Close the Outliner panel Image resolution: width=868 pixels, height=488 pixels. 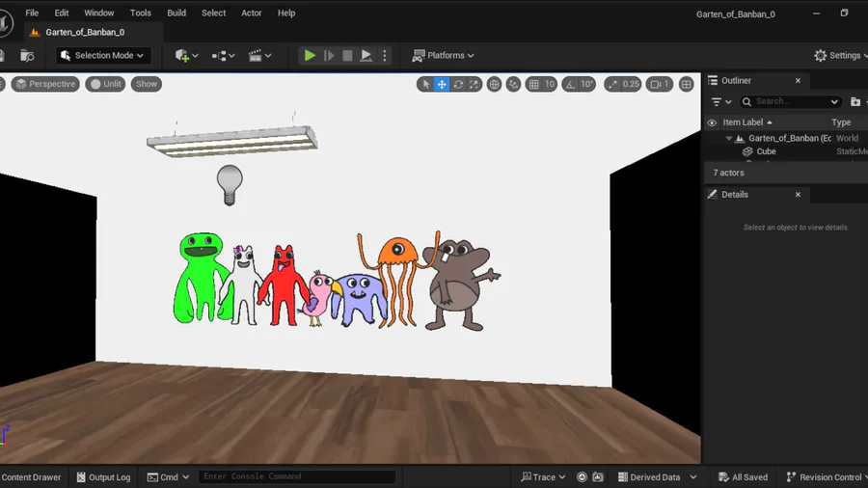point(798,81)
